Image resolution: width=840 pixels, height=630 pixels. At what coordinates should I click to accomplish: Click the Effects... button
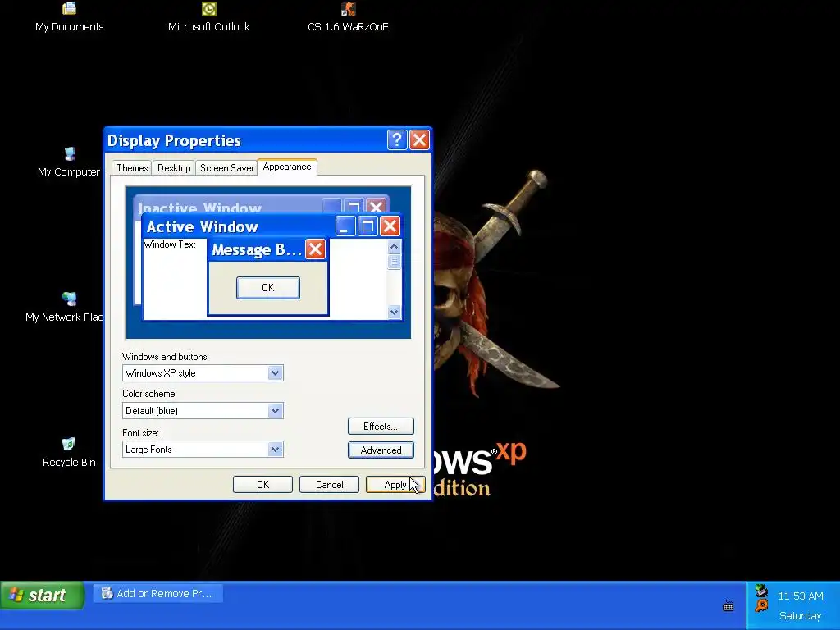(381, 427)
